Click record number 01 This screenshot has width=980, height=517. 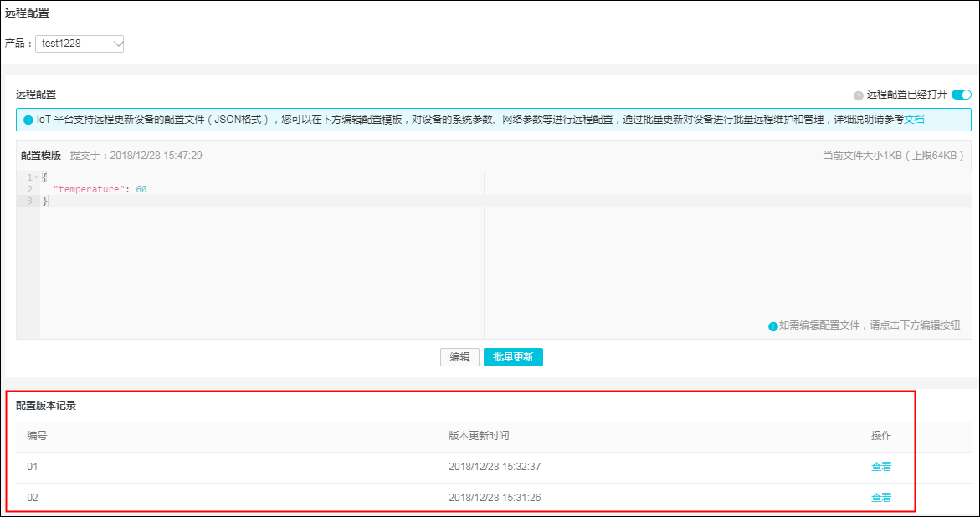pos(33,467)
